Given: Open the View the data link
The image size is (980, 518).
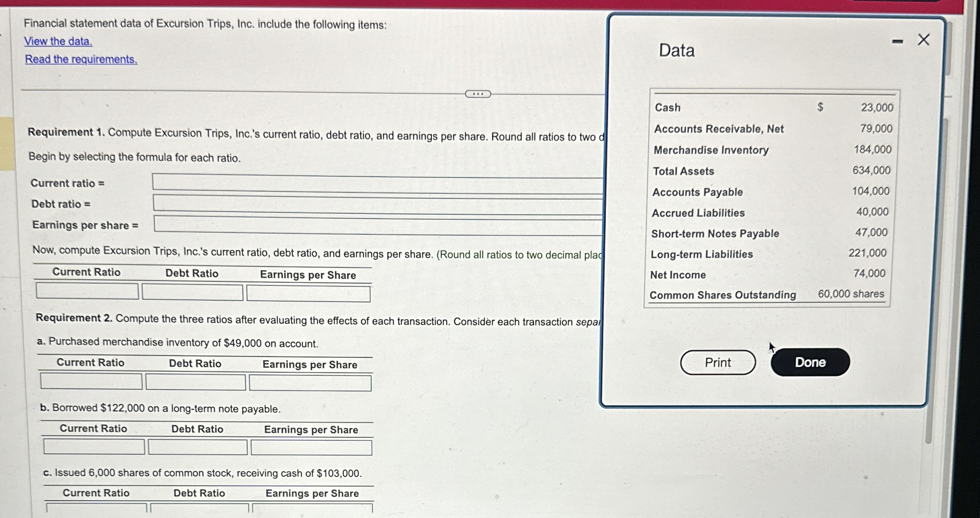Looking at the screenshot, I should coord(58,41).
